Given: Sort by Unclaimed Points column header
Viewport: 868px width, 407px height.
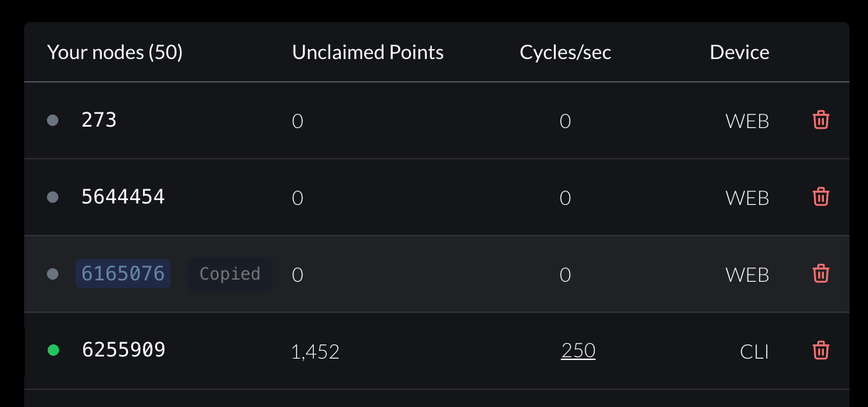Looking at the screenshot, I should (368, 53).
